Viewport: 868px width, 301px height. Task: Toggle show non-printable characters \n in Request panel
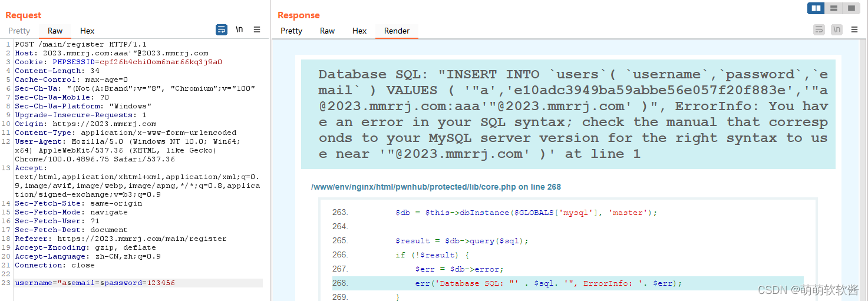239,29
